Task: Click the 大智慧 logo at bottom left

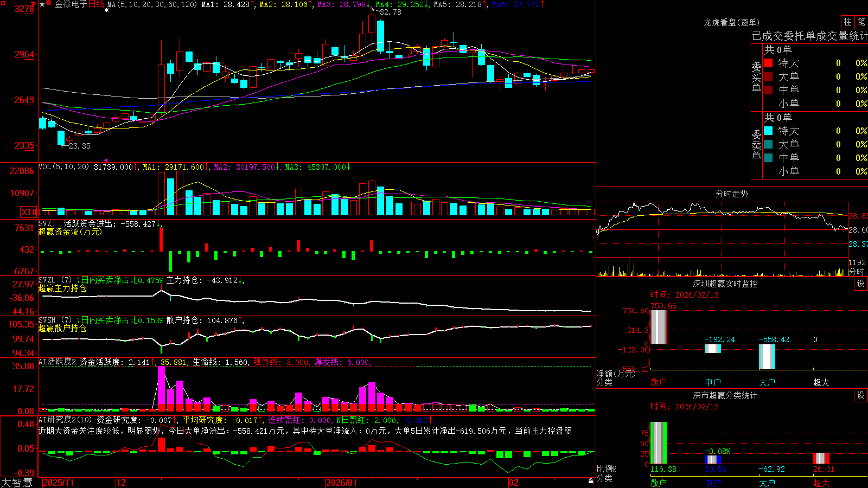Action: (x=17, y=483)
